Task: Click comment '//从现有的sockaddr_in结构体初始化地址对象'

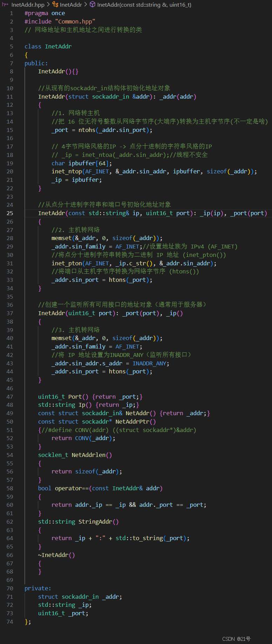Action: pyautogui.click(x=104, y=88)
